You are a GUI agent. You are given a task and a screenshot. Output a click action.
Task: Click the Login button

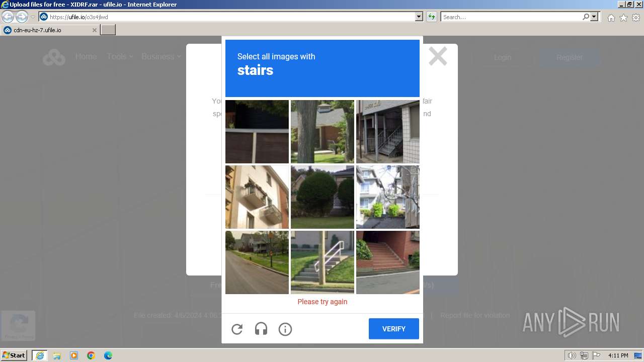coord(503,57)
